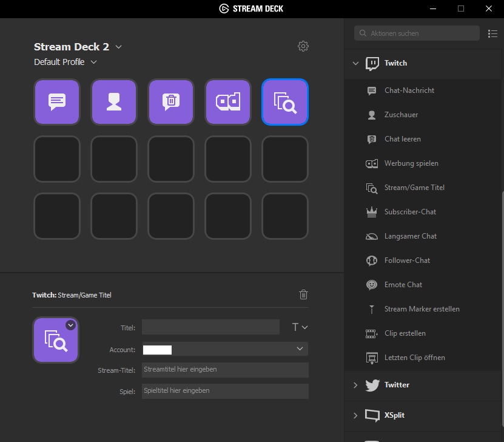Click the Chat-Nachricht action icon in list
The image size is (504, 442).
pos(372,90)
